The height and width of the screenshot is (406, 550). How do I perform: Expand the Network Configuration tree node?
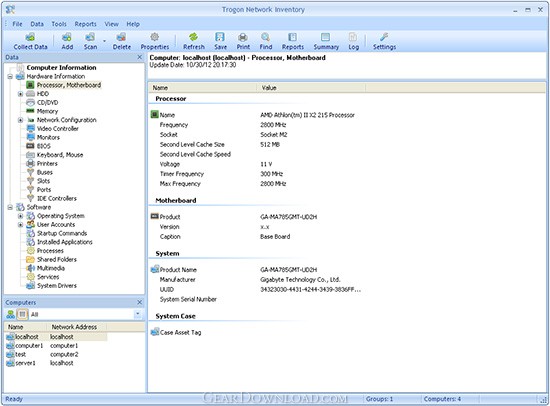click(x=20, y=120)
